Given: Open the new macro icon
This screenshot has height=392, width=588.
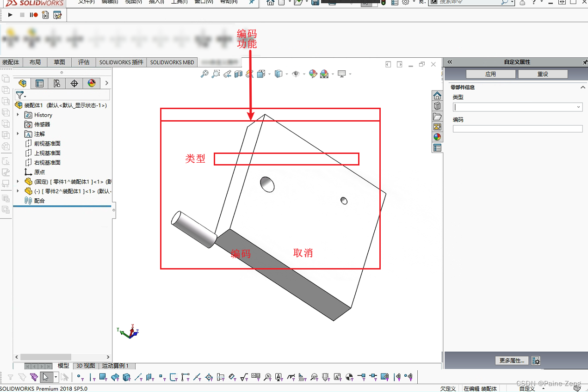Looking at the screenshot, I should point(45,15).
